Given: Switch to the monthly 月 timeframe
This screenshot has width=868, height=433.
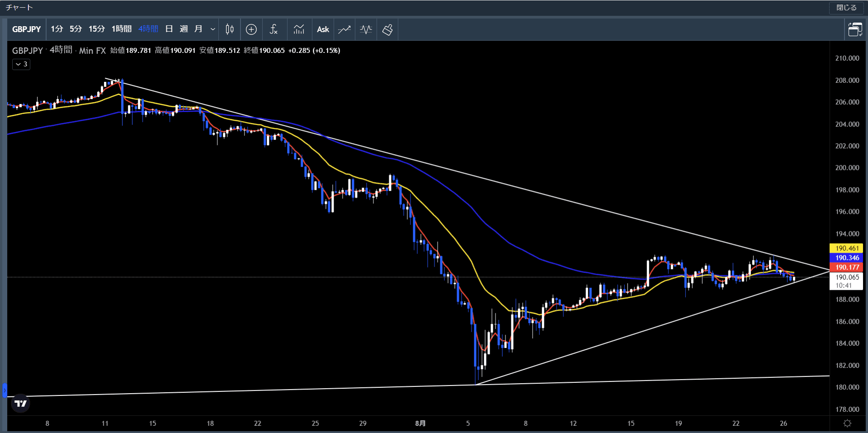Looking at the screenshot, I should 198,29.
